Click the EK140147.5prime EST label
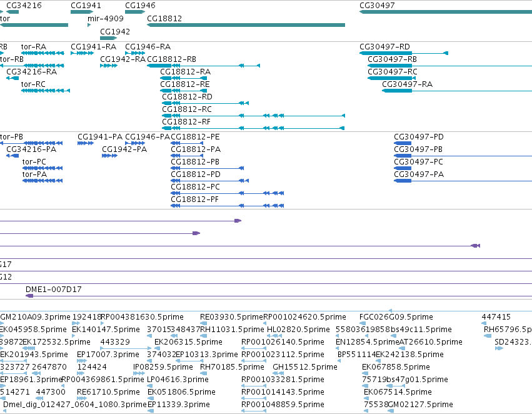Screen dimensions: 532x414 click(106, 330)
